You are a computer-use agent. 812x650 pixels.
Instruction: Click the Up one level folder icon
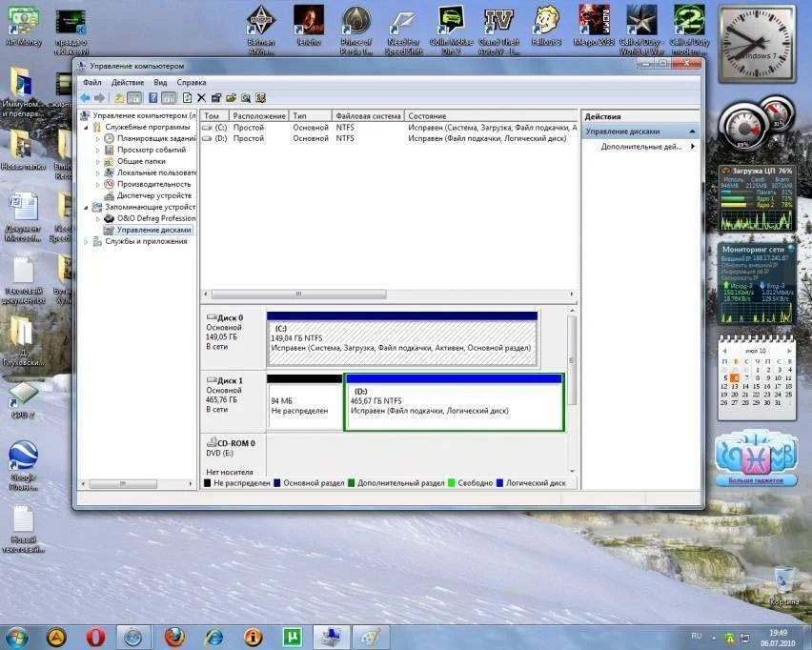(x=119, y=98)
